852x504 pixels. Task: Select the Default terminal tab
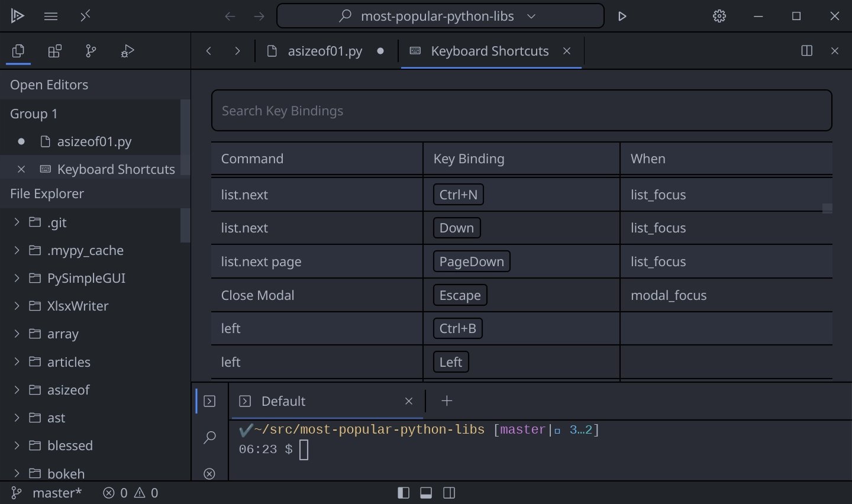(x=283, y=401)
